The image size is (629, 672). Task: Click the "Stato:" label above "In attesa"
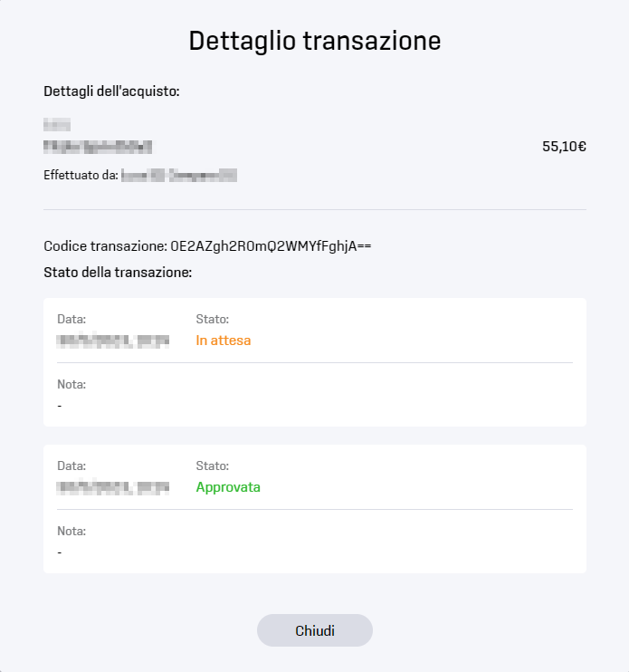(x=213, y=320)
